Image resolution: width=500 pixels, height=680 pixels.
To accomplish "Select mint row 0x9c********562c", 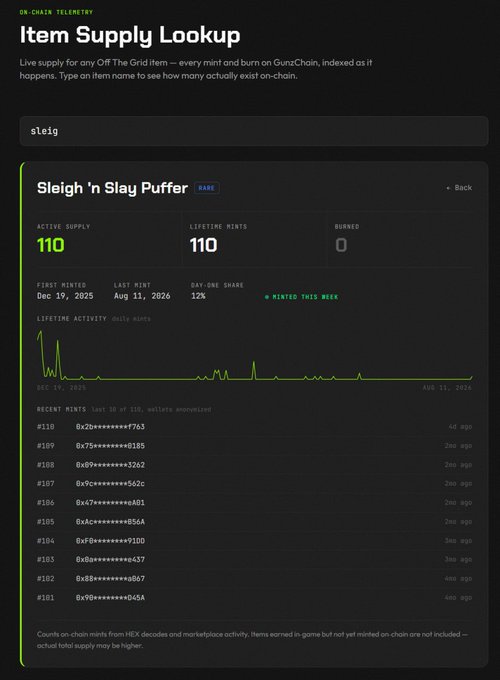I will coord(255,484).
